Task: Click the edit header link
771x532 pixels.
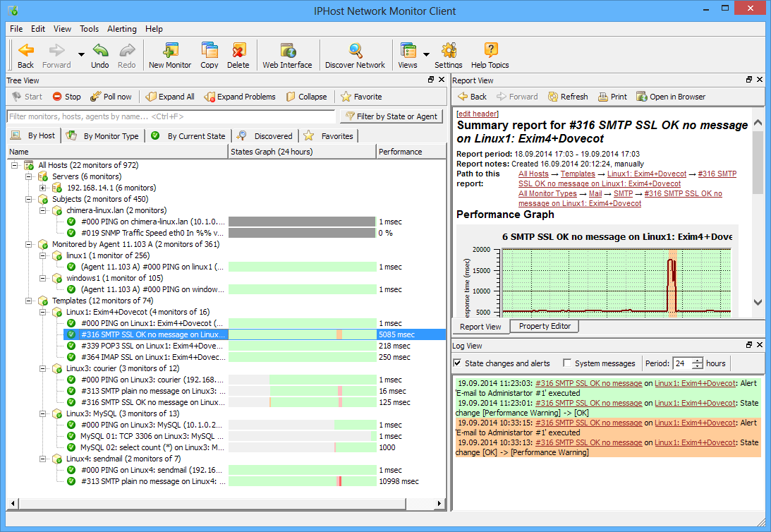Action: coord(478,114)
